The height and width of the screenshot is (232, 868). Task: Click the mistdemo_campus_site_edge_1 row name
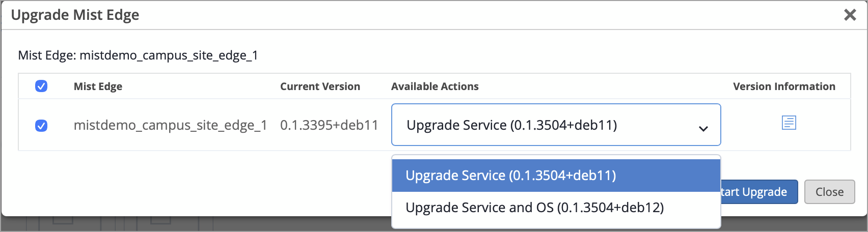170,125
